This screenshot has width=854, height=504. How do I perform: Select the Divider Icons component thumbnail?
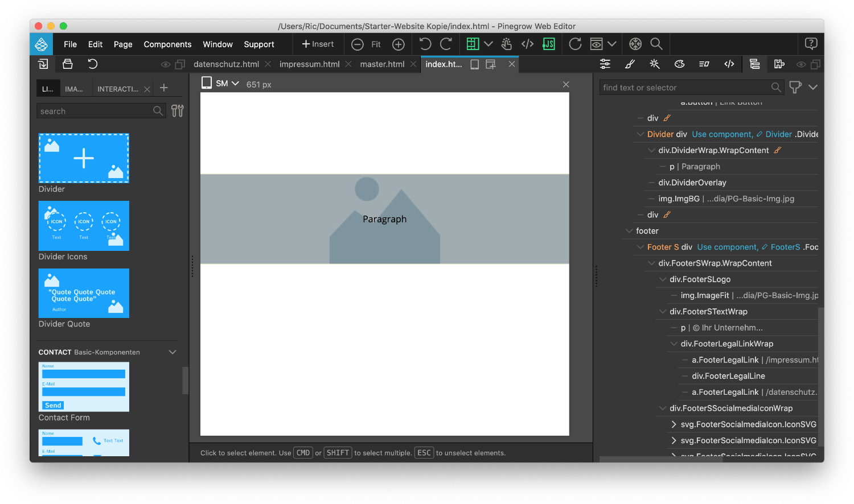(84, 226)
